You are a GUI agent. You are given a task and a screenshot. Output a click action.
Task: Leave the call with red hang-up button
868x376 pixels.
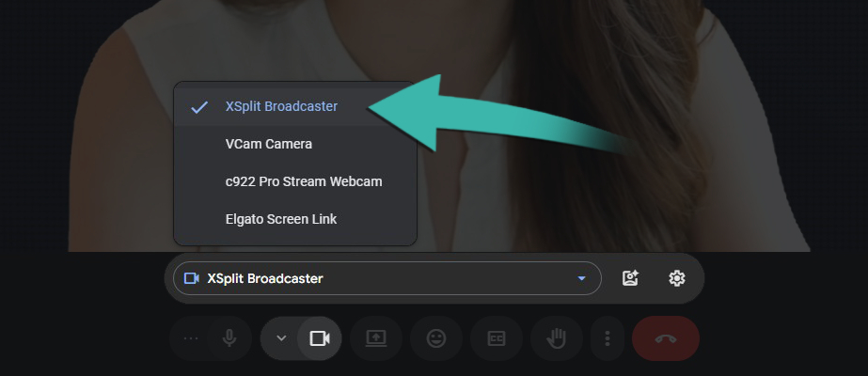pos(666,338)
